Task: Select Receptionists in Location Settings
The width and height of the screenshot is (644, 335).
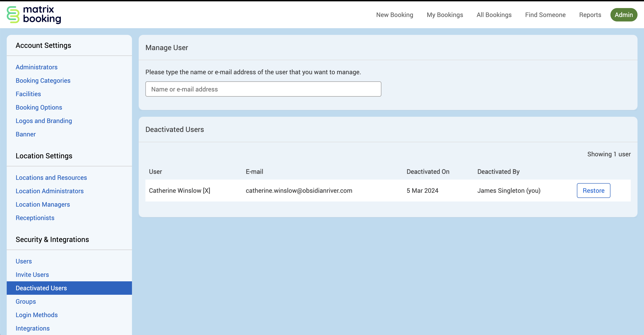Action: click(35, 218)
